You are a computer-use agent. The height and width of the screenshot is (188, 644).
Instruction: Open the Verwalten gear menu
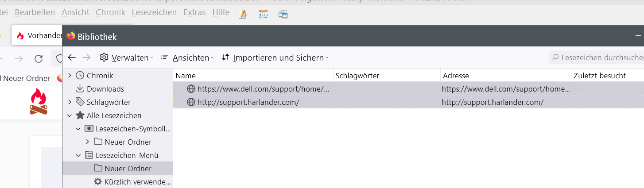[x=126, y=58]
